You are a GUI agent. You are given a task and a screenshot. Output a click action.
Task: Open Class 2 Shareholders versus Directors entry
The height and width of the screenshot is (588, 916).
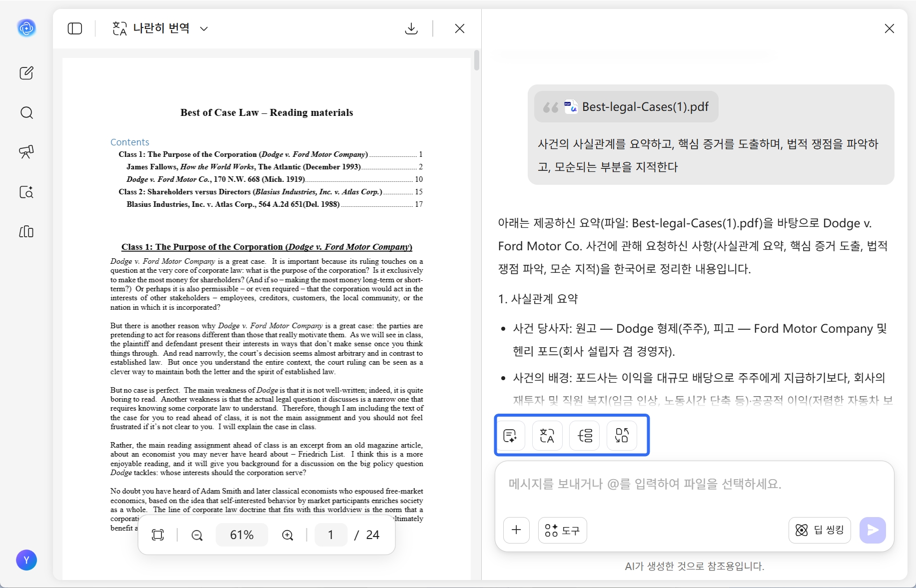click(x=271, y=192)
